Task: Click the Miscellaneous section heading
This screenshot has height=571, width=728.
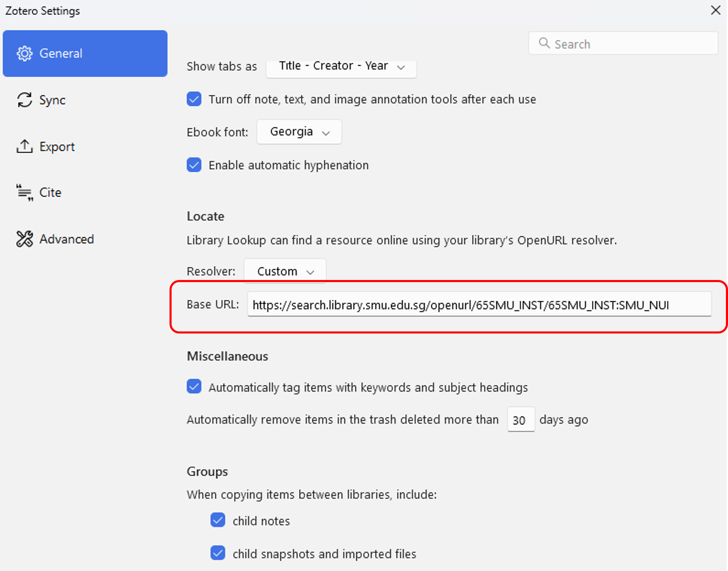Action: [227, 356]
